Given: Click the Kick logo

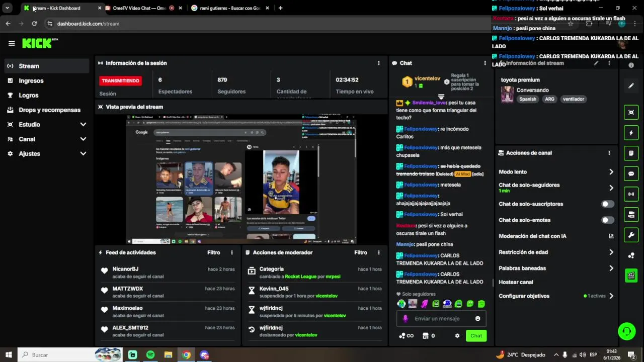Looking at the screenshot, I should (40, 43).
